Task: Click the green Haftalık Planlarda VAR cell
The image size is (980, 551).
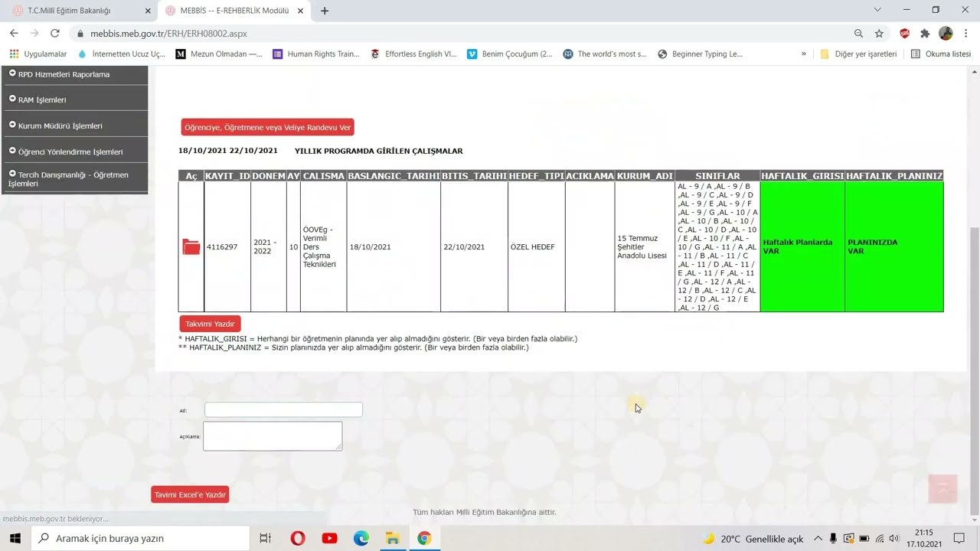Action: pyautogui.click(x=802, y=246)
